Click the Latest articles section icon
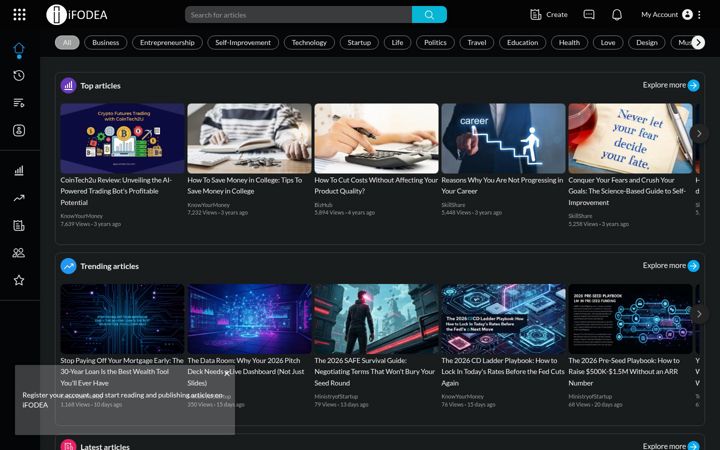720x450 pixels. click(x=68, y=445)
